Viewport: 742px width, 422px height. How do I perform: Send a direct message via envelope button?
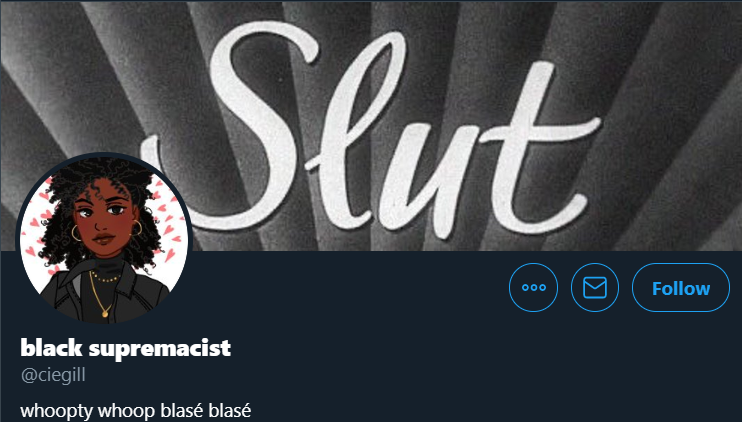[595, 288]
